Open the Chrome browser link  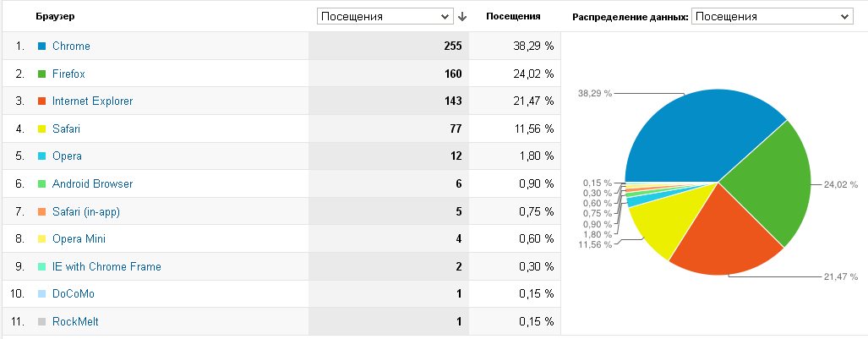point(71,46)
